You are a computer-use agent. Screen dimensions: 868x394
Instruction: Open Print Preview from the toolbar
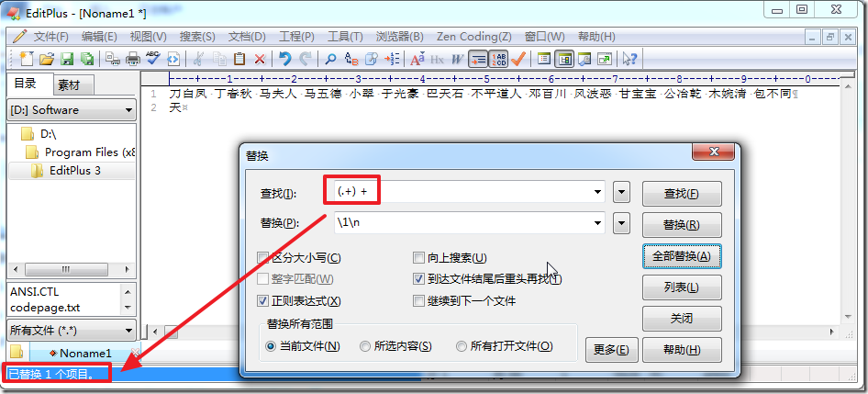point(112,59)
